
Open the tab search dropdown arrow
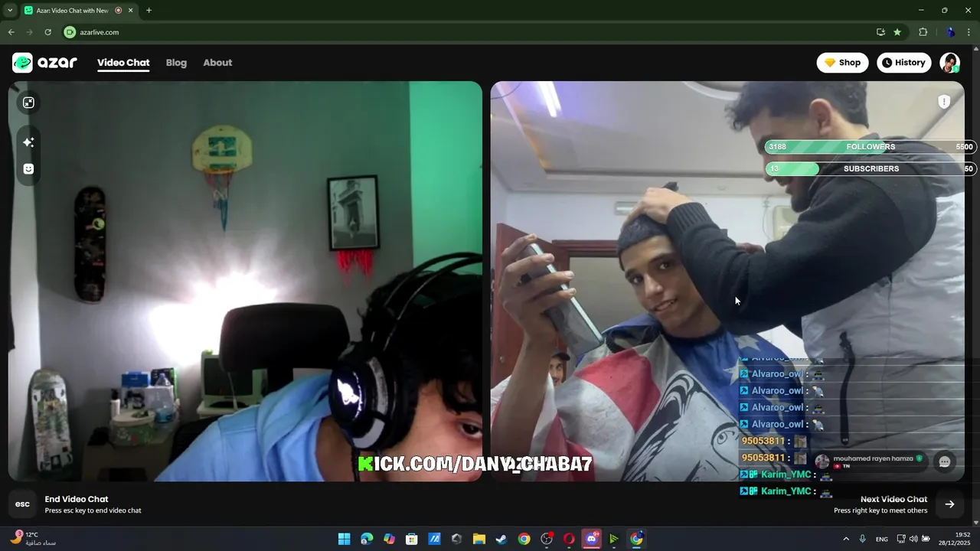(10, 11)
